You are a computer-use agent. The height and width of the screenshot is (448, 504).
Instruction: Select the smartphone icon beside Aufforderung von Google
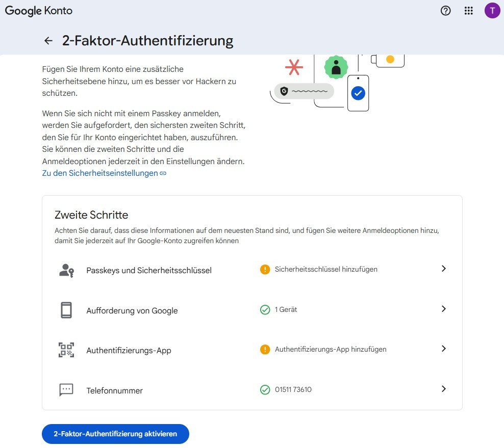point(66,309)
